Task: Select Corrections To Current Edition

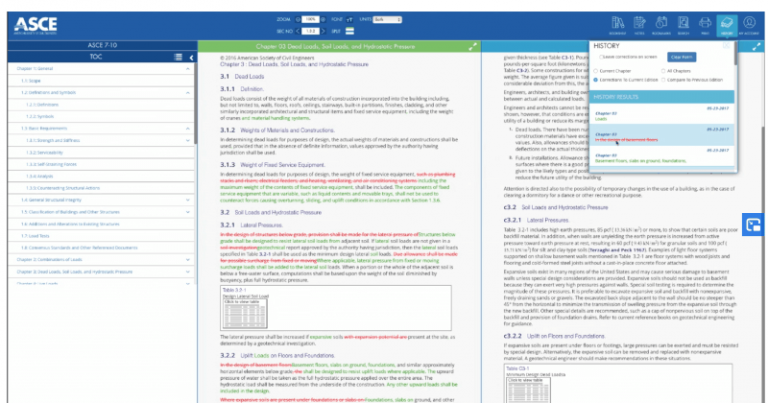Action: coord(596,80)
